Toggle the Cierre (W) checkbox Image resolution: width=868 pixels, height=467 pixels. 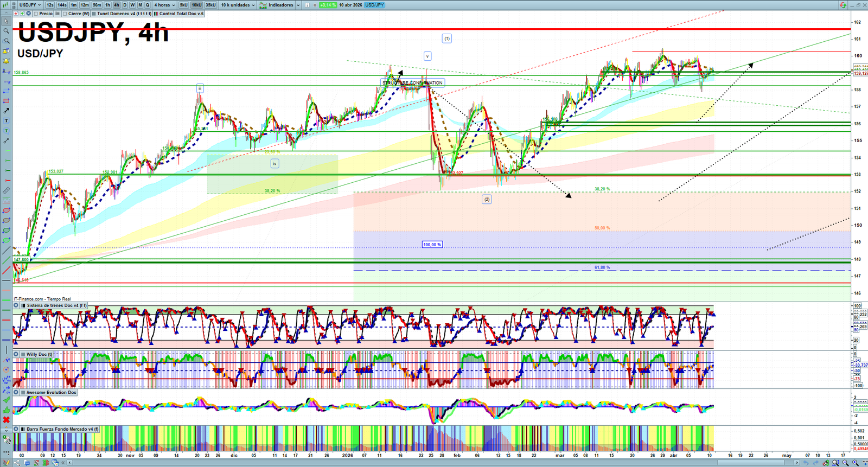pos(65,14)
